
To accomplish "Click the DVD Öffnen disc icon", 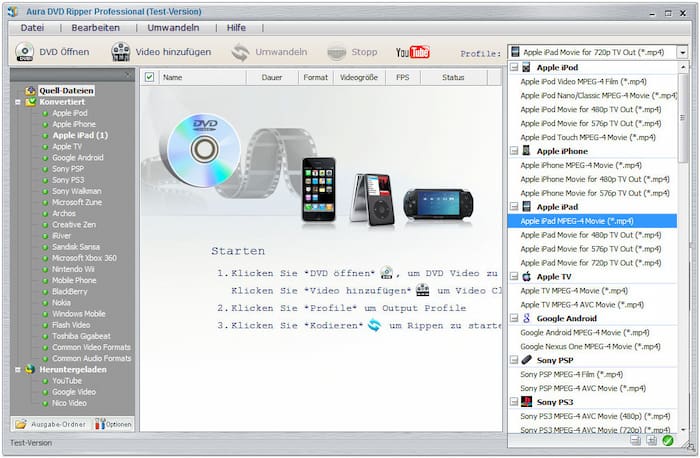I will coord(25,52).
